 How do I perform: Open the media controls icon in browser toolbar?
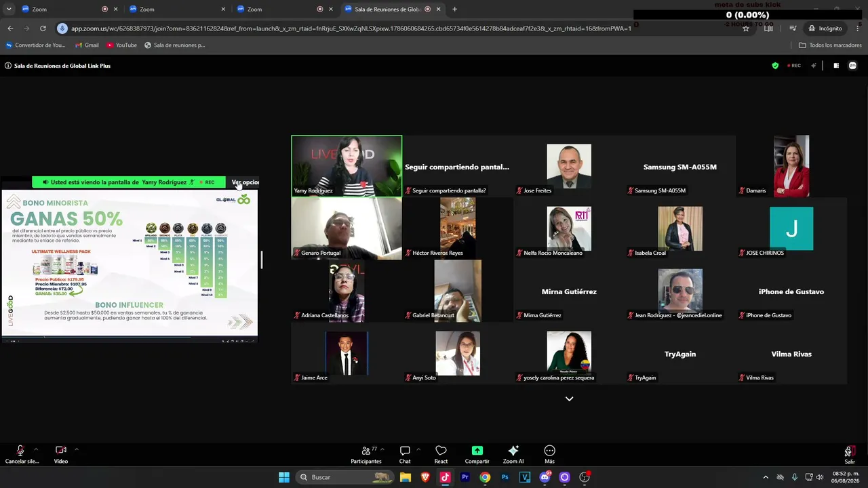793,28
